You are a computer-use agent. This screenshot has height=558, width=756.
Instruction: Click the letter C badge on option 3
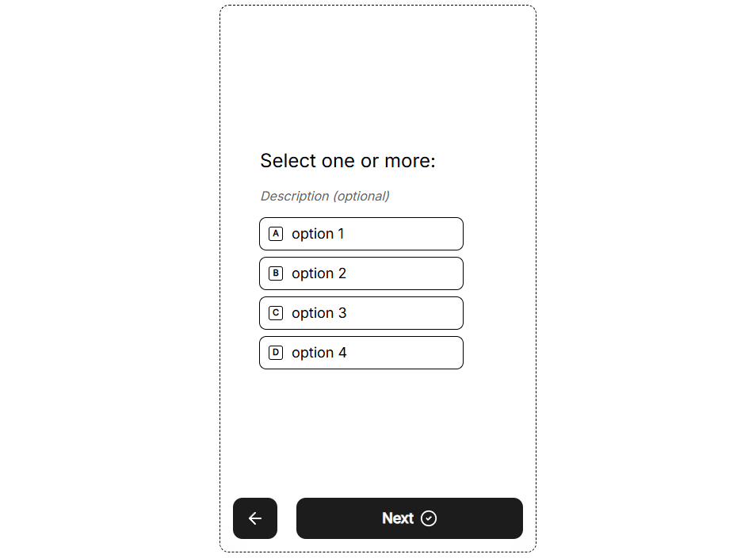tap(275, 313)
